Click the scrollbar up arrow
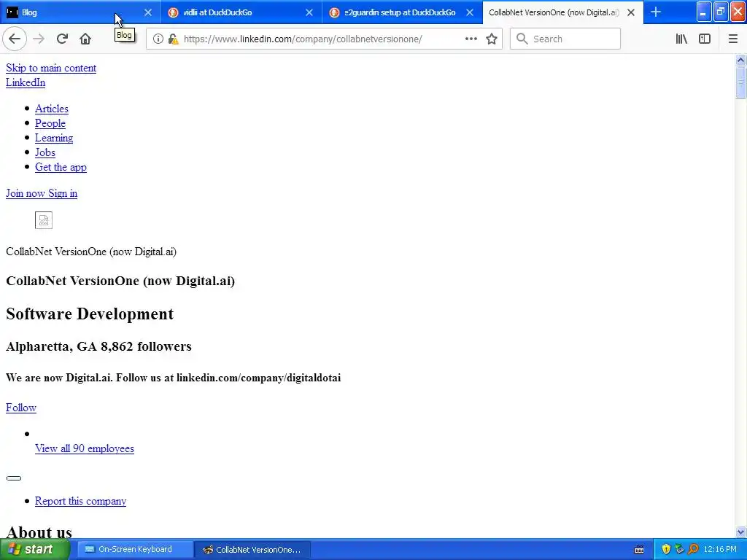This screenshot has height=560, width=747. pyautogui.click(x=740, y=60)
